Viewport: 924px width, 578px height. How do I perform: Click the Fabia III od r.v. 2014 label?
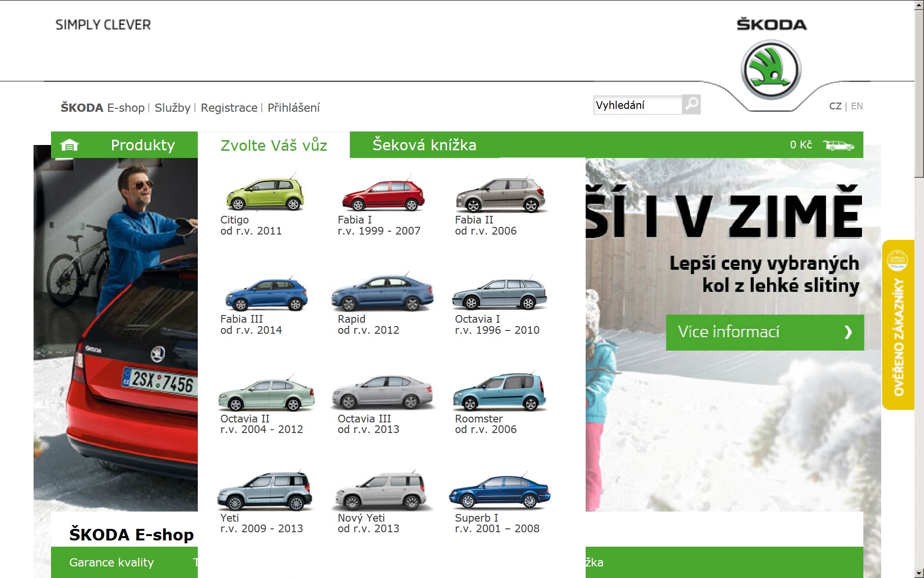point(251,325)
